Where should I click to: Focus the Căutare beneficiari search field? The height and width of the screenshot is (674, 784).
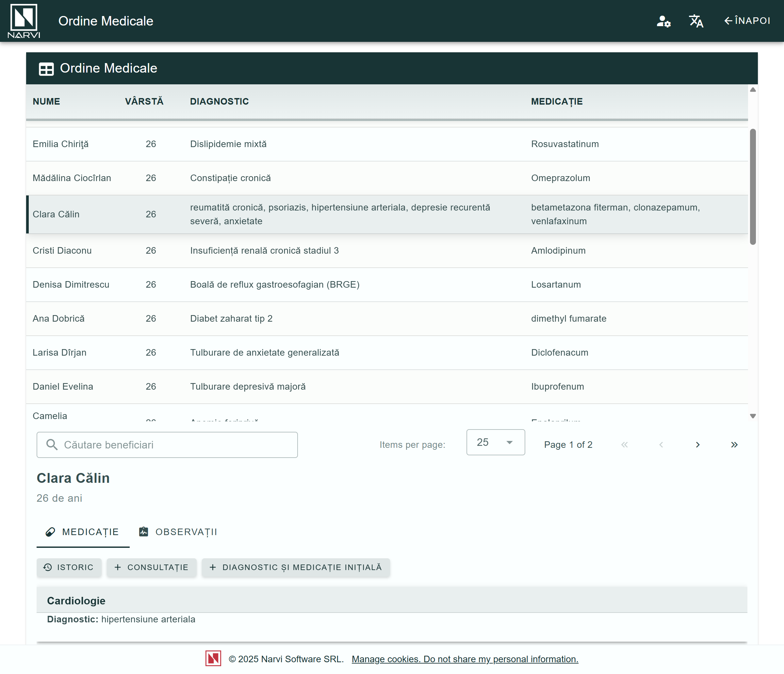178,445
